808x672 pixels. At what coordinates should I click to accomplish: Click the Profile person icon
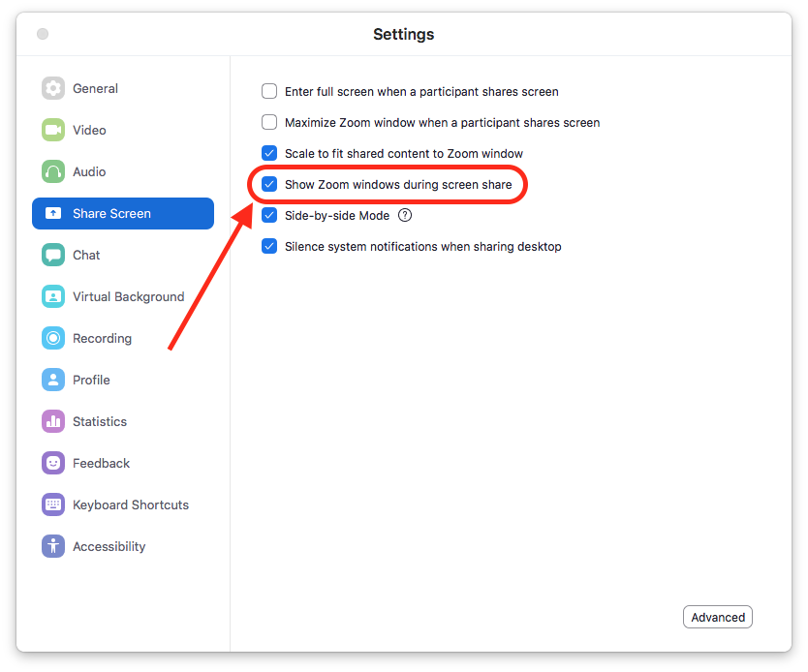[x=53, y=380]
